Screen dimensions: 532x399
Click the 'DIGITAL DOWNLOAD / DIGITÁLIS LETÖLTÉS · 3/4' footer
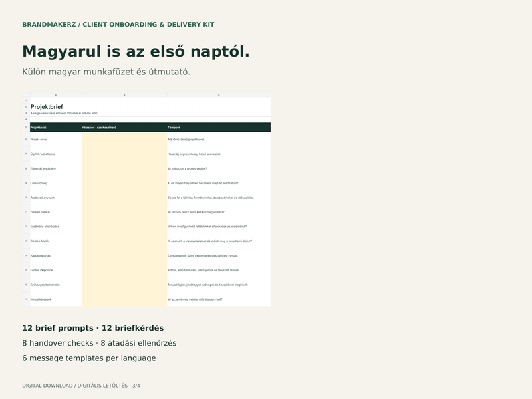point(81,386)
